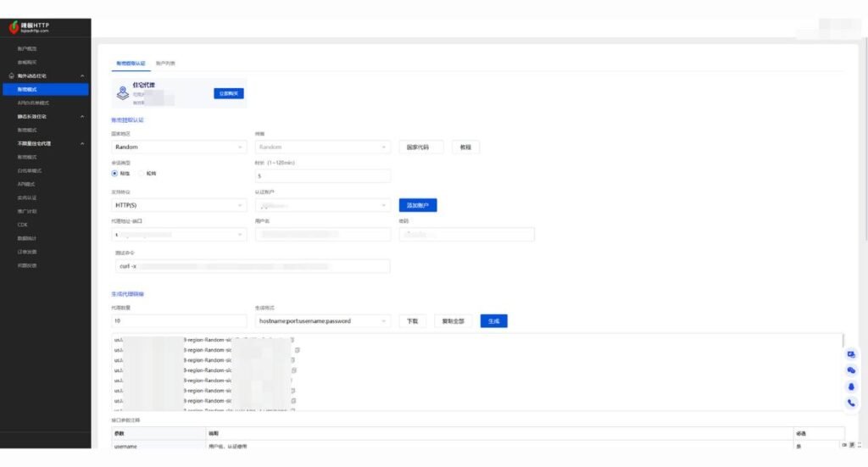Viewport: 868px width, 467px height.
Task: Copy the first generated proxy line
Action: pos(292,340)
